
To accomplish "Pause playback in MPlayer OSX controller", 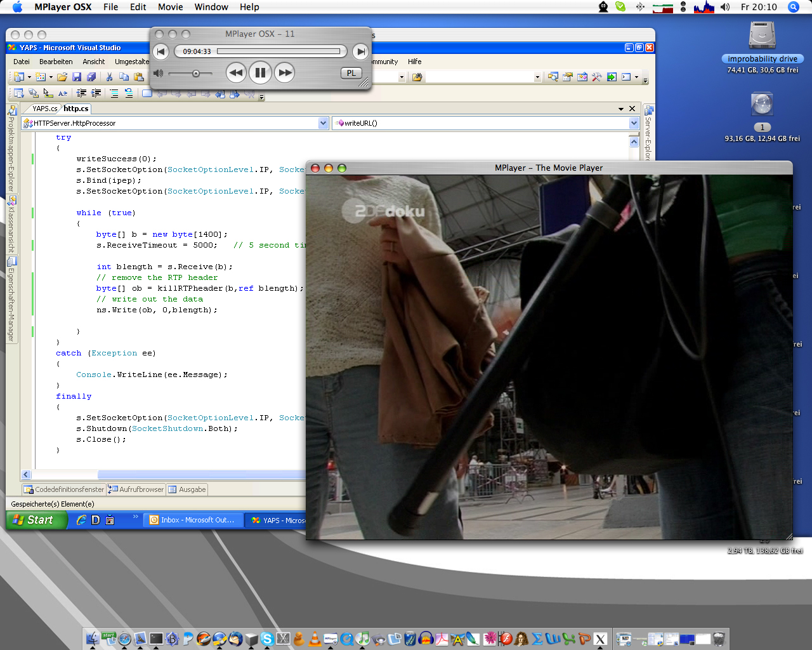I will pos(260,72).
